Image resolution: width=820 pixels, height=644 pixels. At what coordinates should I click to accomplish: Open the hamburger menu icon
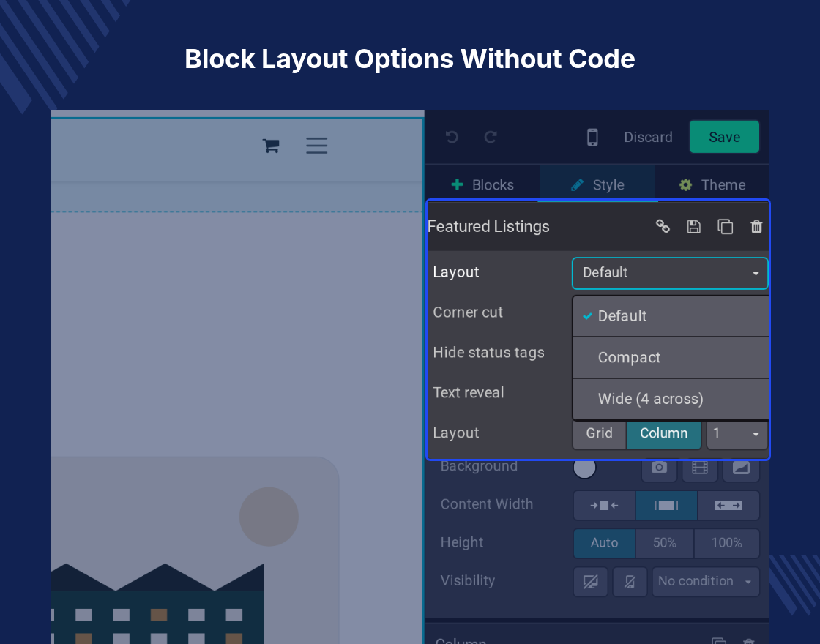[x=316, y=146]
